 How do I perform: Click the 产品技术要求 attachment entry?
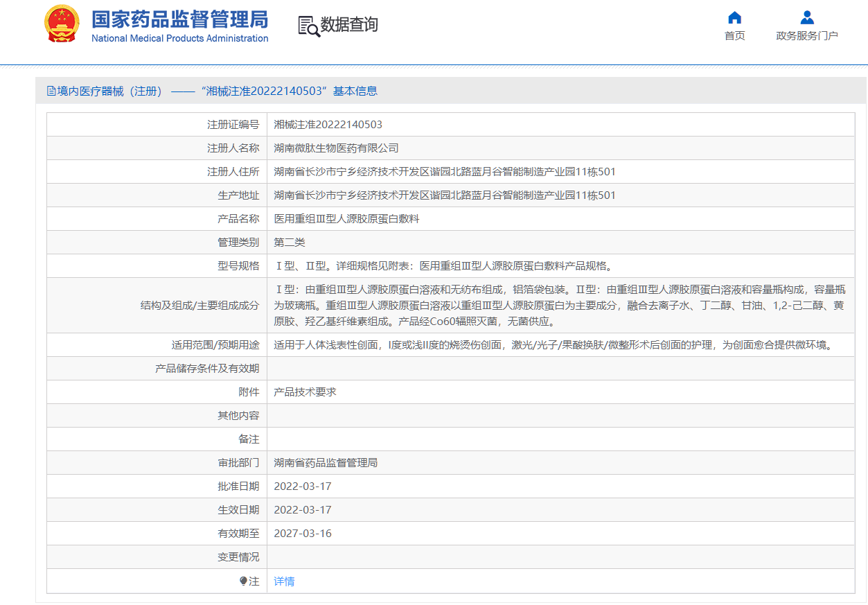(305, 392)
